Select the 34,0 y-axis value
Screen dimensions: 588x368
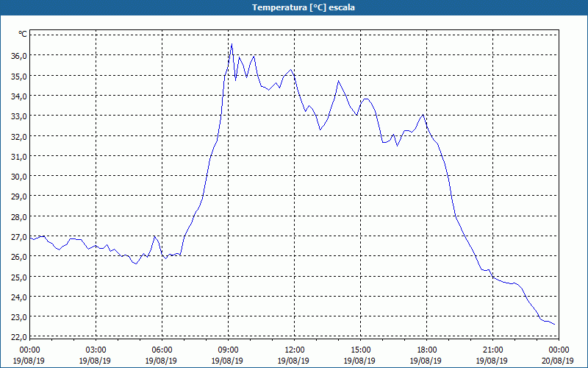click(x=19, y=96)
